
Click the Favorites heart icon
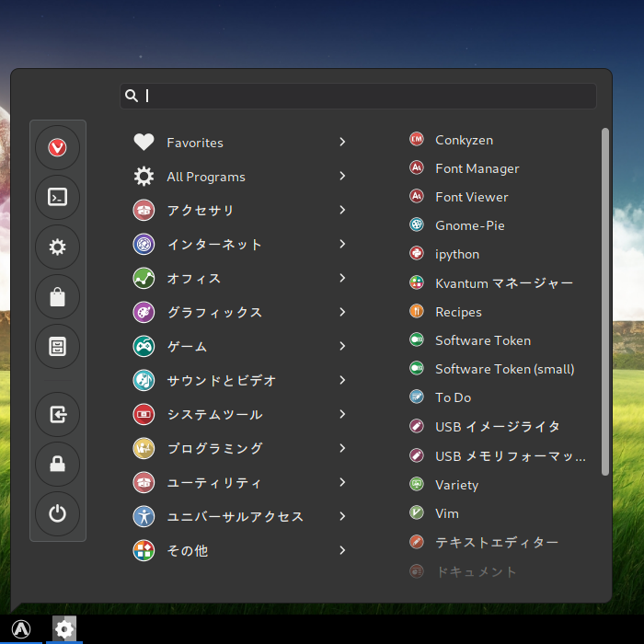point(144,142)
